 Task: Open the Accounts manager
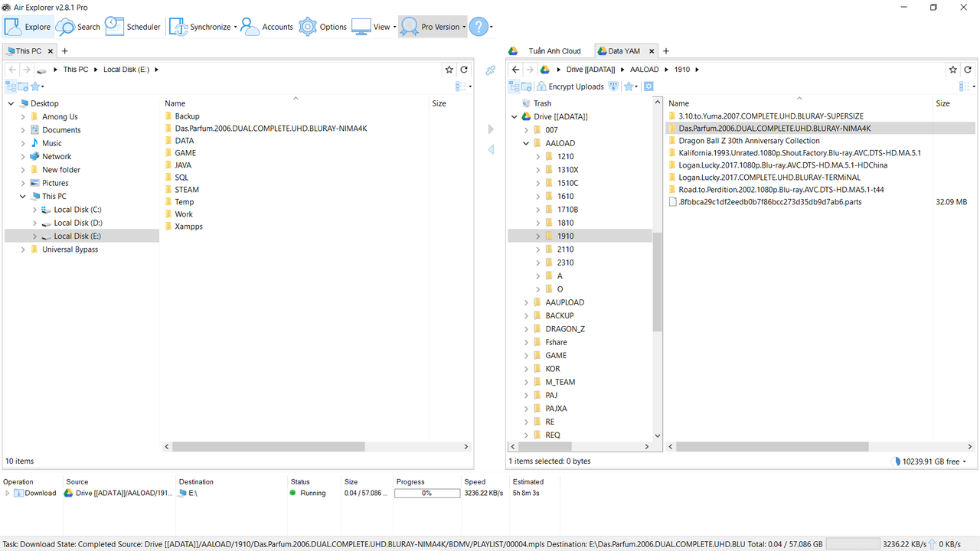click(266, 27)
